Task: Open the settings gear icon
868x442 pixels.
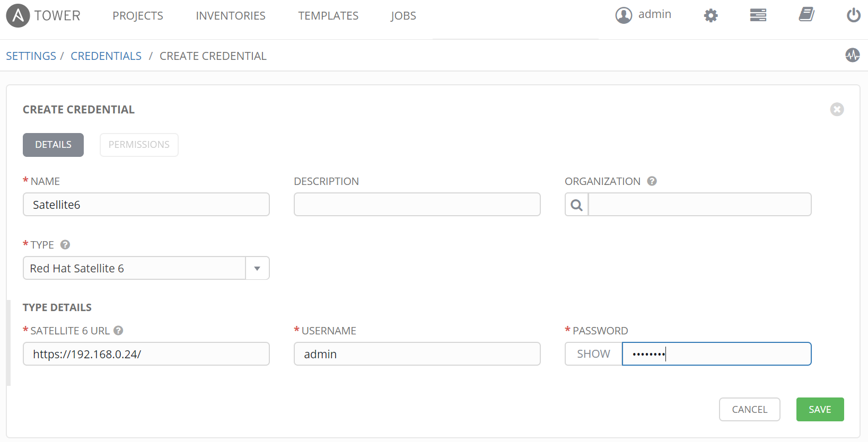Action: [x=711, y=15]
